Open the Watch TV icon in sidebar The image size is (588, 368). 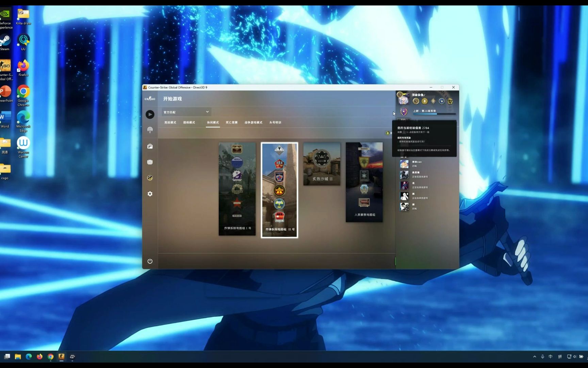pyautogui.click(x=150, y=162)
